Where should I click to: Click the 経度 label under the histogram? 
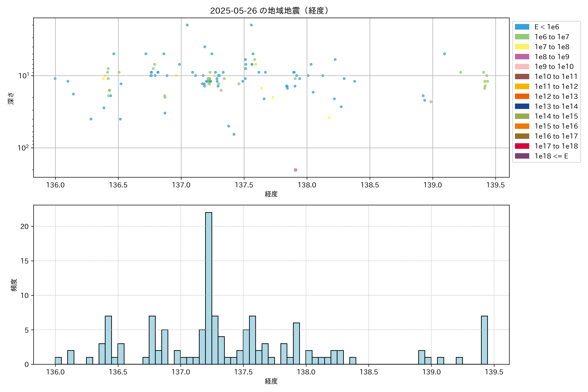point(271,381)
